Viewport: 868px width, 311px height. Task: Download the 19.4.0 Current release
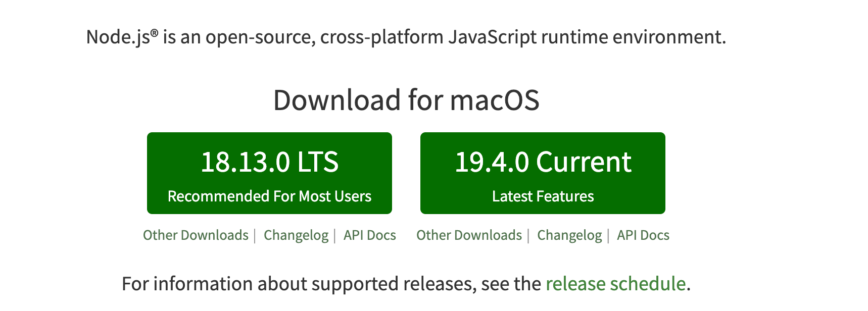pos(543,173)
